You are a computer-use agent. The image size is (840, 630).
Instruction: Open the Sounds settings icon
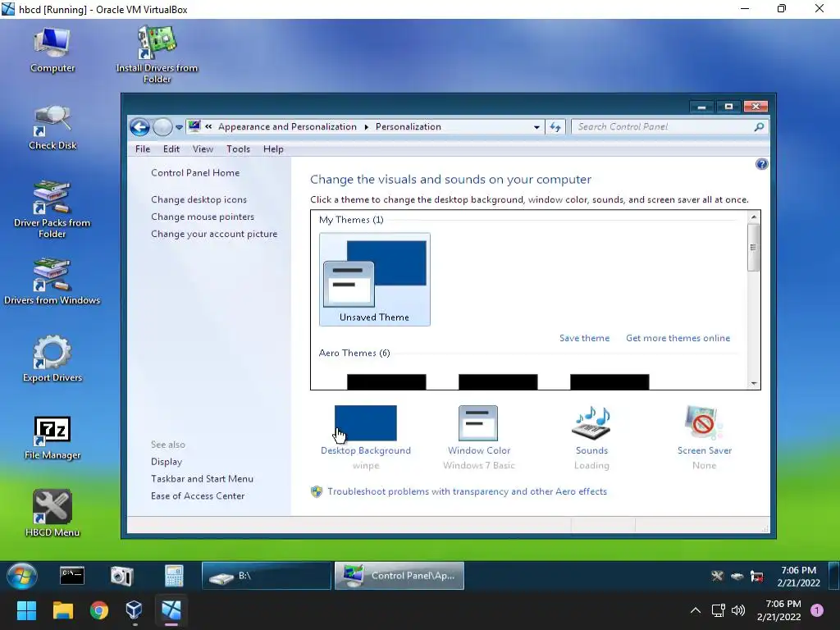coord(591,423)
